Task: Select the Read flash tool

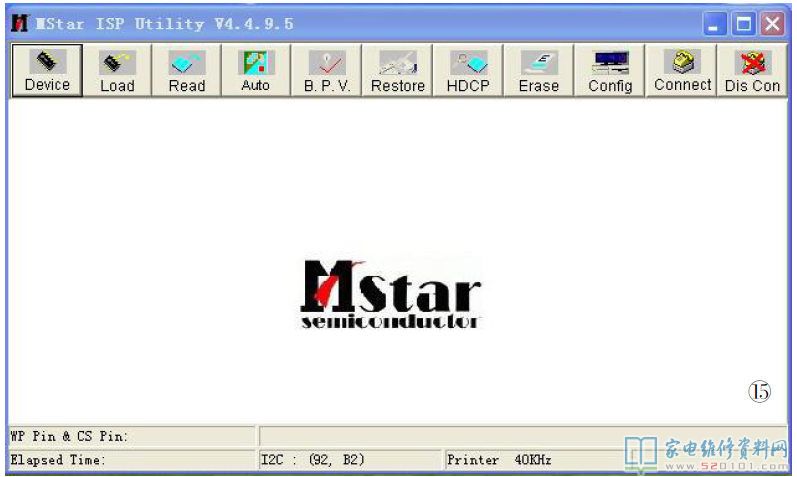Action: [187, 71]
